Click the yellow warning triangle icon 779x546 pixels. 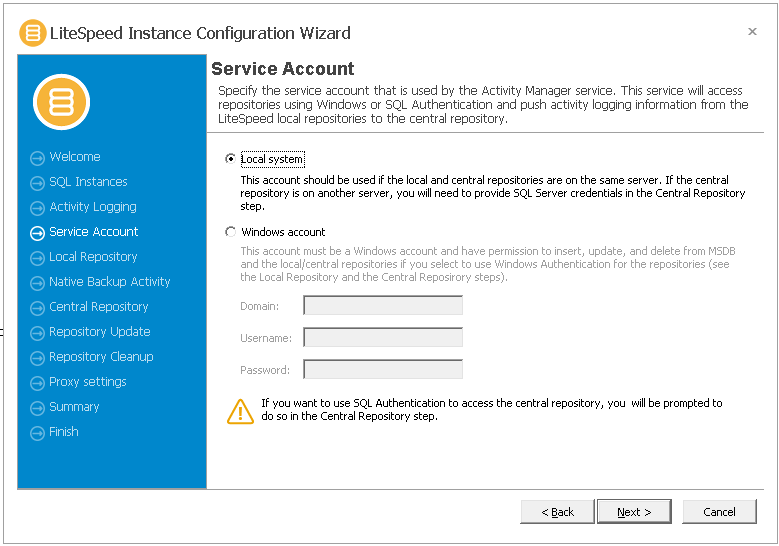coord(240,411)
